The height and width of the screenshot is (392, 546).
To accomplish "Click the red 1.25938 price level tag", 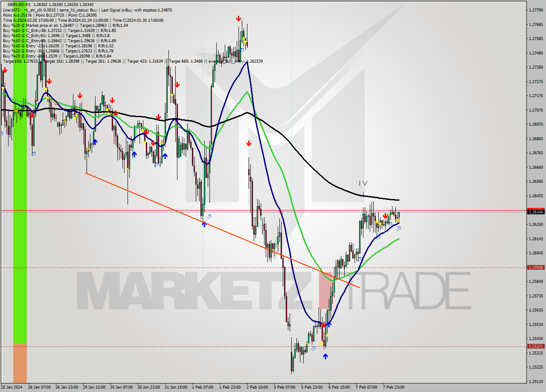I will pyautogui.click(x=536, y=268).
